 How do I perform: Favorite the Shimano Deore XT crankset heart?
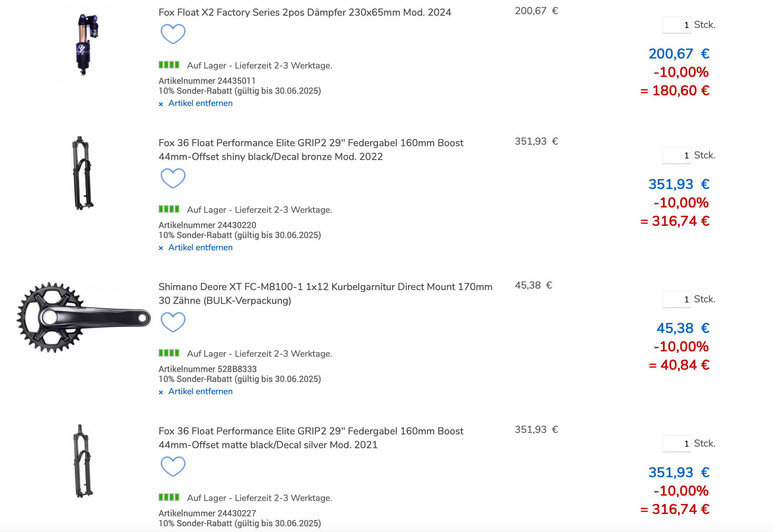pos(173,322)
